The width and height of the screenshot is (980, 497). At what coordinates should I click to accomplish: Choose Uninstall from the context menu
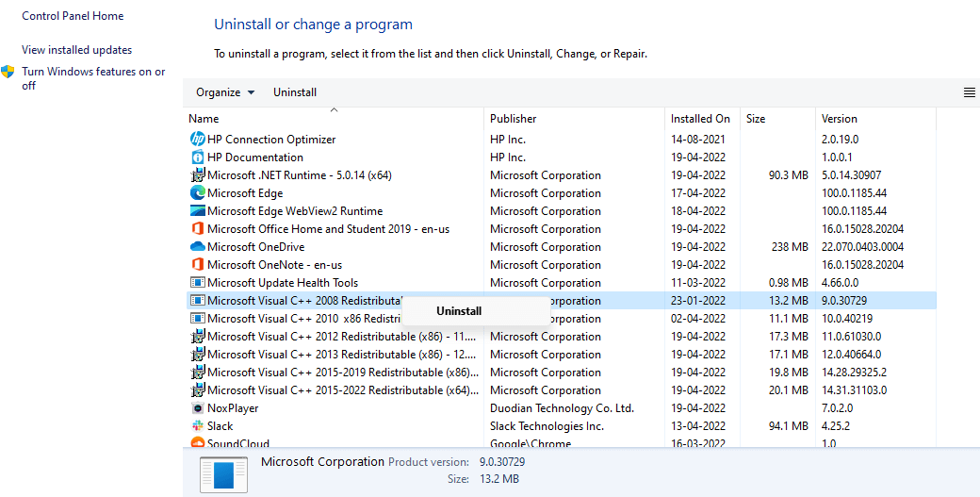(459, 311)
